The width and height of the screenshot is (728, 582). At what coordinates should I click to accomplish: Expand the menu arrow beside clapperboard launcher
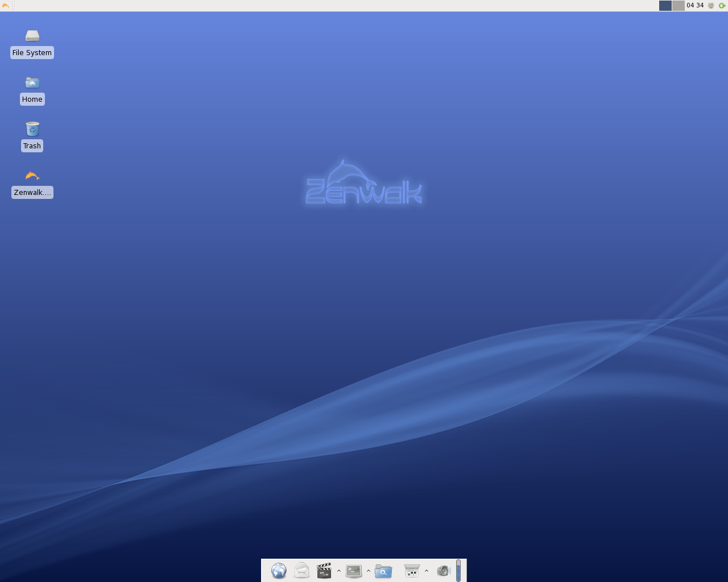pyautogui.click(x=339, y=571)
